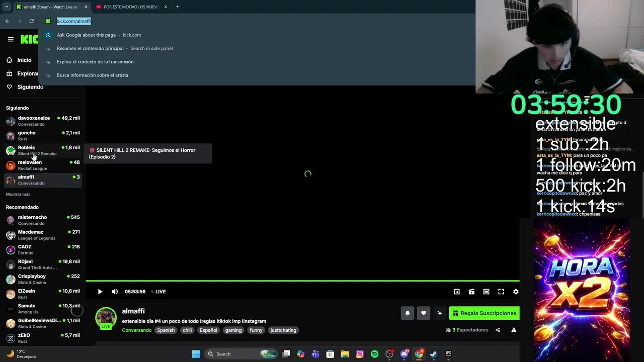Click the Español tag

[x=208, y=330]
